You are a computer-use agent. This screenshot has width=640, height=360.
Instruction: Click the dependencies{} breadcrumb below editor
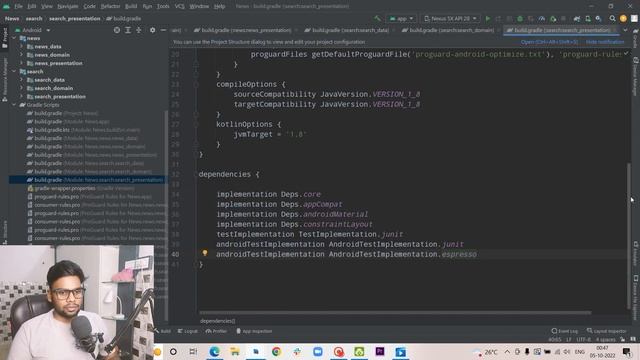[218, 321]
